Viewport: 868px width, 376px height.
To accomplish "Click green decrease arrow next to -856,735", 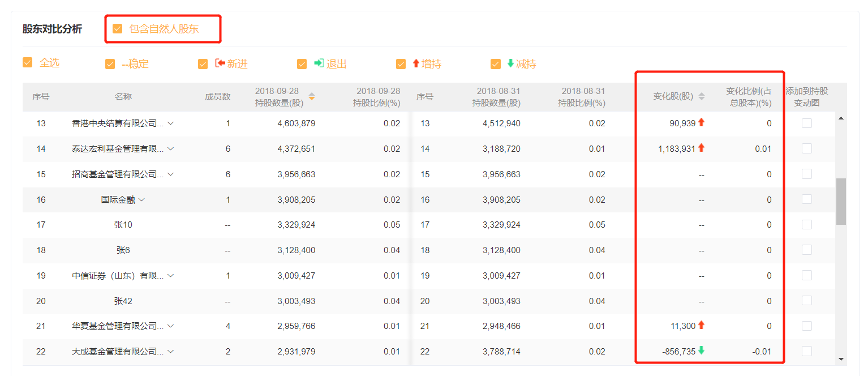I will tap(702, 351).
